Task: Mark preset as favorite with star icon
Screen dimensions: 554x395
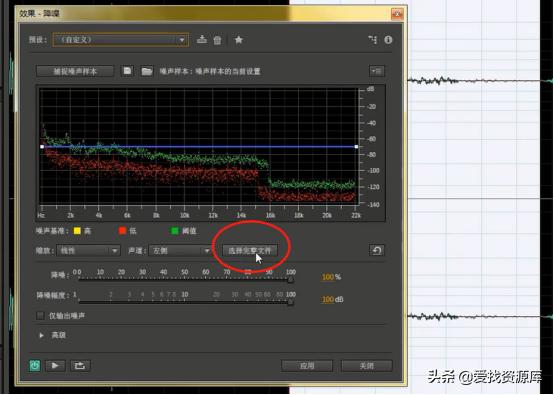Action: [x=239, y=40]
